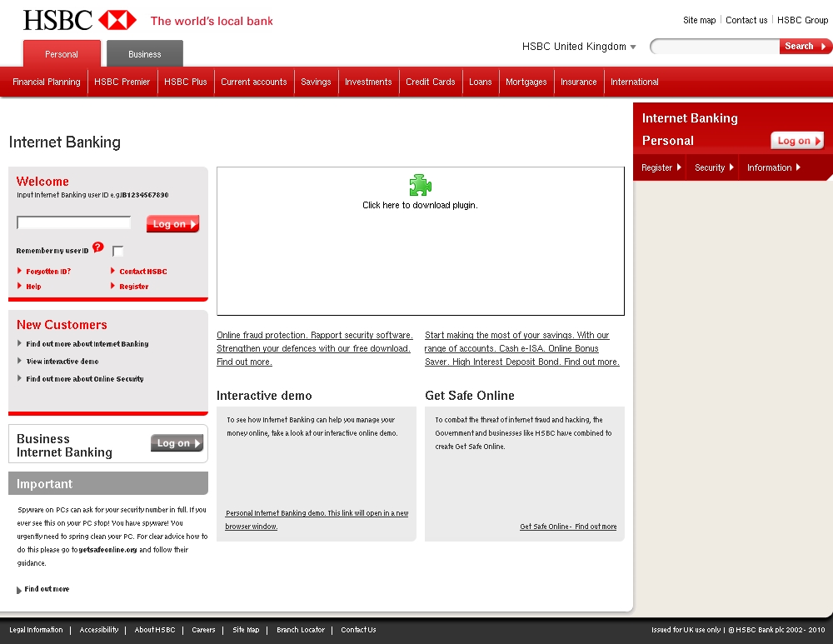Click the red arrow beside Contact HSBC
The image size is (833, 644).
[113, 271]
